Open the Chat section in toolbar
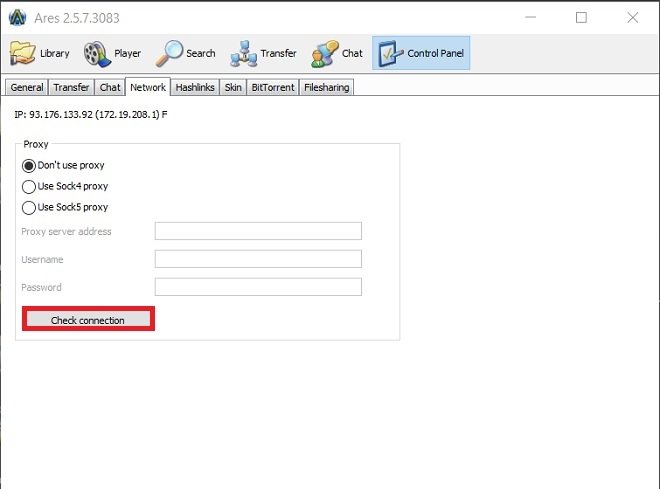Screen dimensions: 660x489 tap(337, 53)
